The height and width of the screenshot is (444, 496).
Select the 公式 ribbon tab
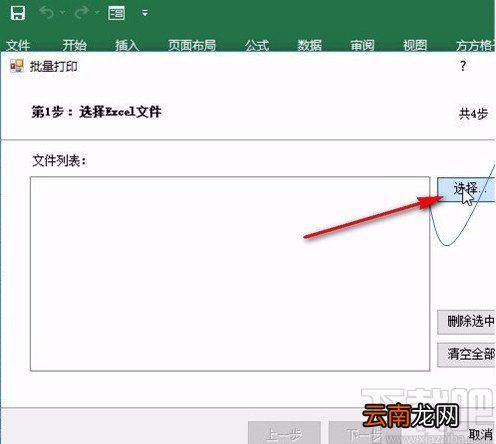257,45
